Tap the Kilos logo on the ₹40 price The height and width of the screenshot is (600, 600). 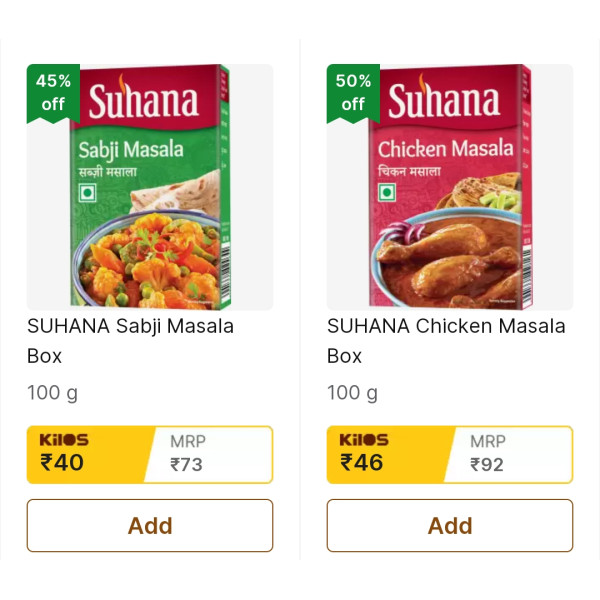(64, 440)
